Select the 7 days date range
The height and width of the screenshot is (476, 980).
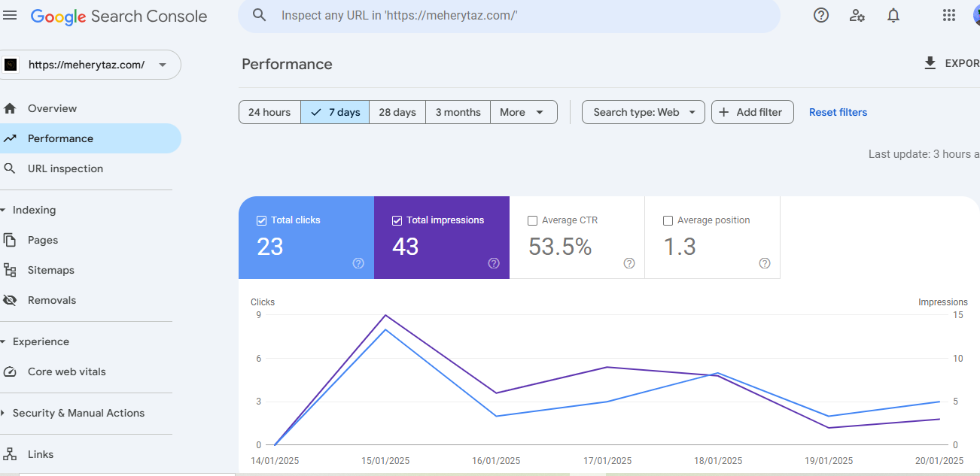[335, 112]
